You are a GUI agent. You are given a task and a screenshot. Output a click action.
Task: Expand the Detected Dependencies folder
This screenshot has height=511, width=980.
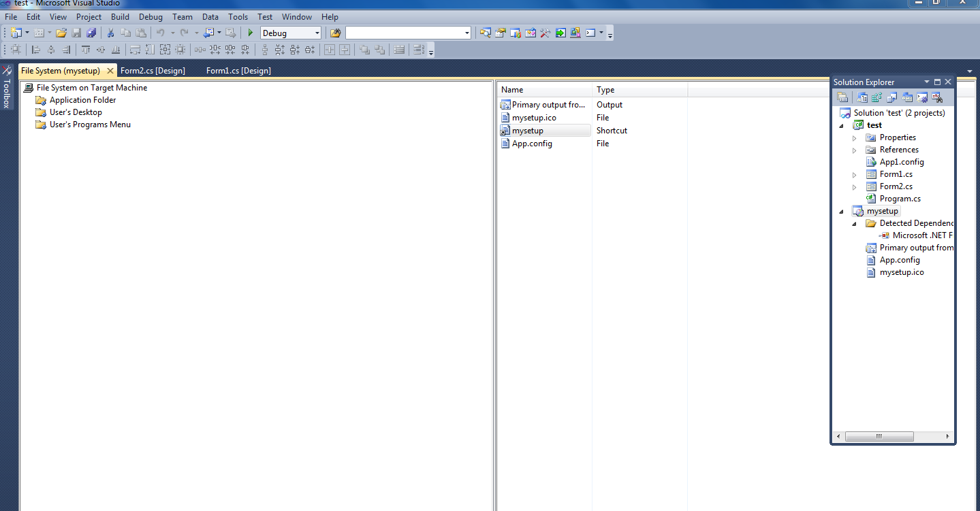[x=854, y=223]
